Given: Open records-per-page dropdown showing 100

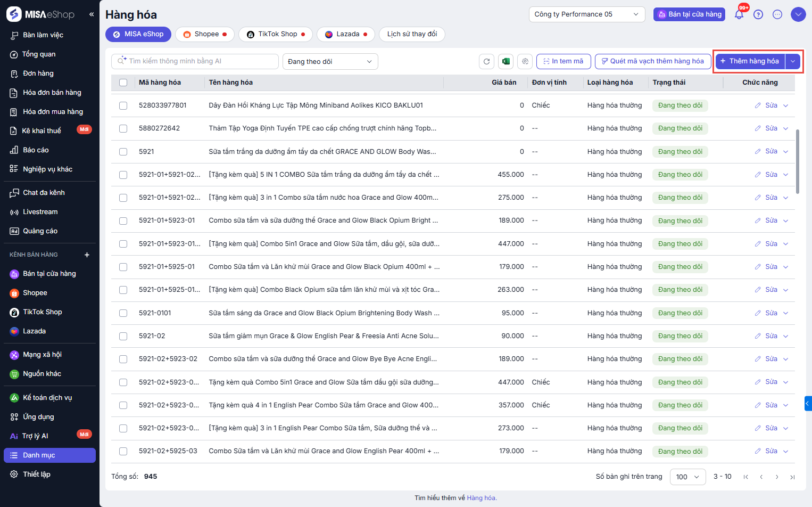Looking at the screenshot, I should pos(687,477).
